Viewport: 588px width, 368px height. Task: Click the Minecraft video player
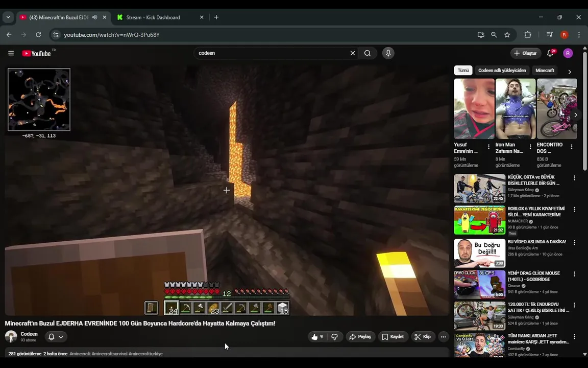(x=227, y=189)
